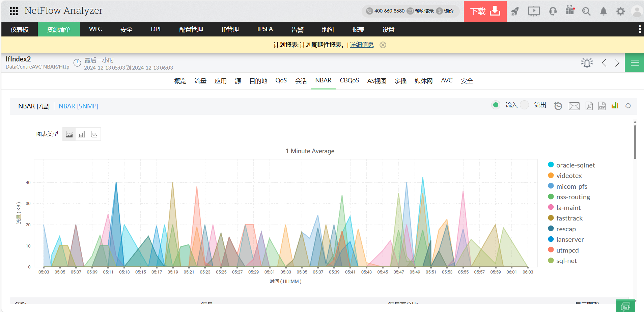Switch to the scatter chart type
644x312 pixels.
point(94,134)
